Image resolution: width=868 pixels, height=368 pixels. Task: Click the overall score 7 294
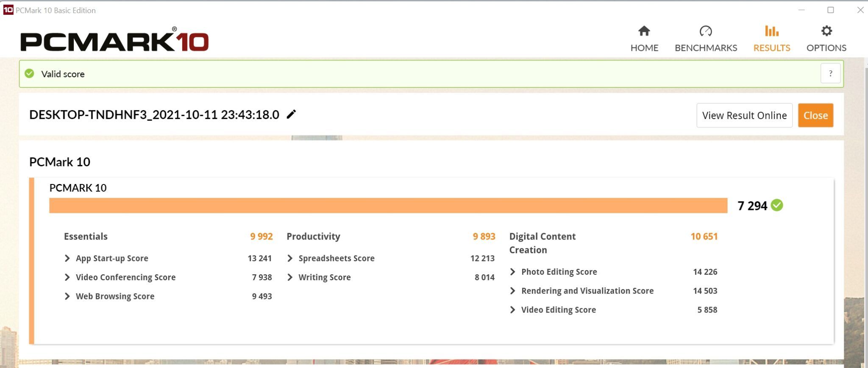(752, 206)
